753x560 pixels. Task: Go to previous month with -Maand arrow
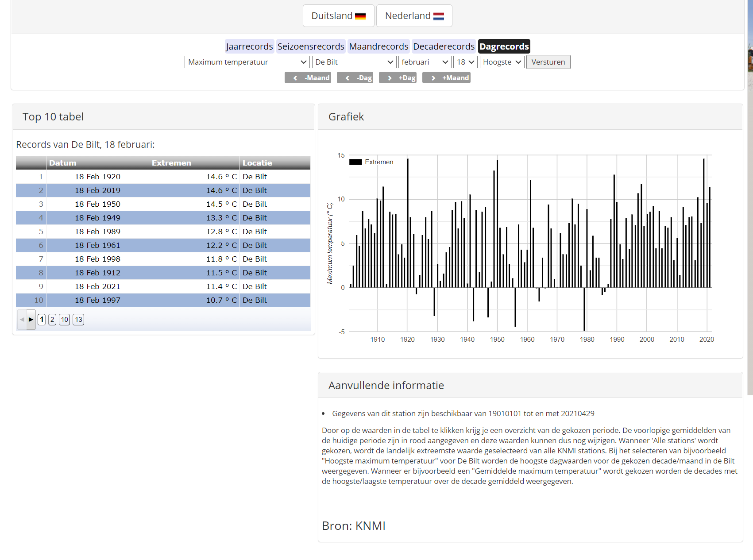[x=308, y=78]
